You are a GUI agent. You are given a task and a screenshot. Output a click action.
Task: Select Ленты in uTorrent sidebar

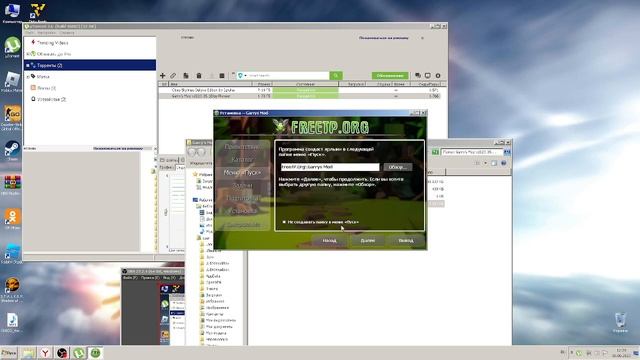pyautogui.click(x=46, y=88)
